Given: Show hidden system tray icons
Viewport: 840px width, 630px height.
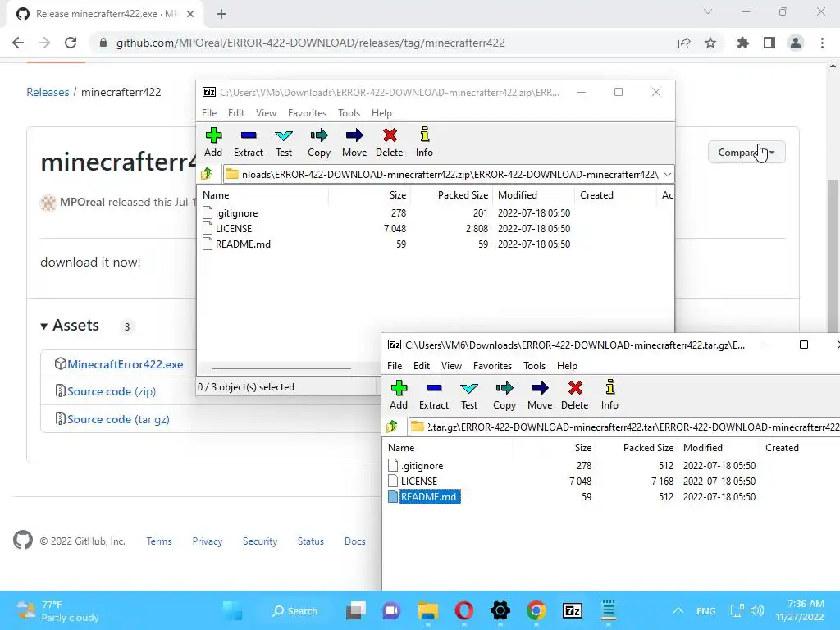Looking at the screenshot, I should [678, 610].
